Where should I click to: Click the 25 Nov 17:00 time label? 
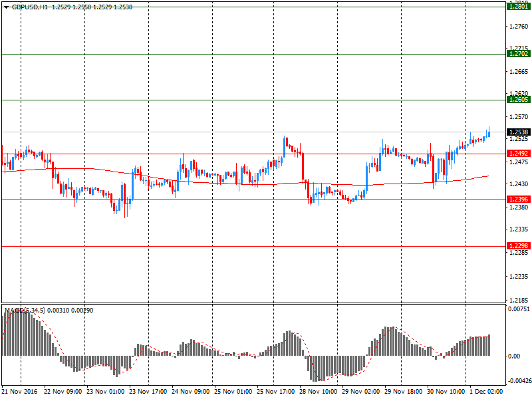[x=275, y=391]
